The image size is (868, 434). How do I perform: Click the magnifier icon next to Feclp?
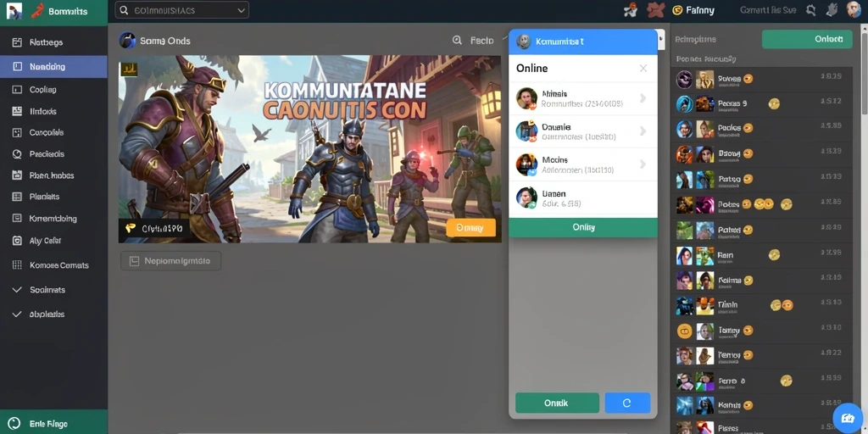457,41
